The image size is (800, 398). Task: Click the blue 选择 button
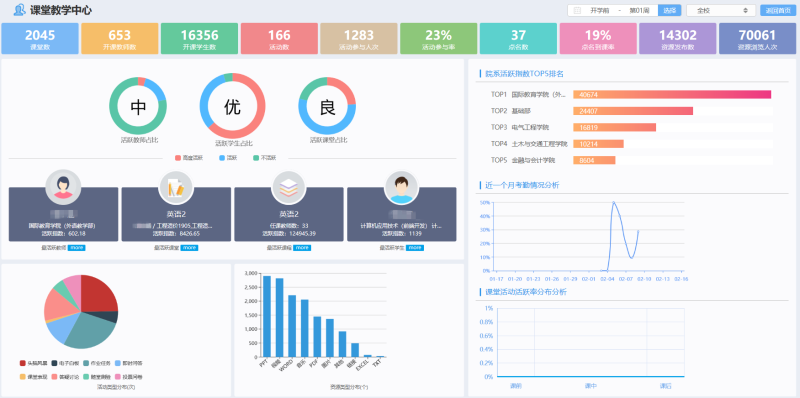(x=669, y=10)
